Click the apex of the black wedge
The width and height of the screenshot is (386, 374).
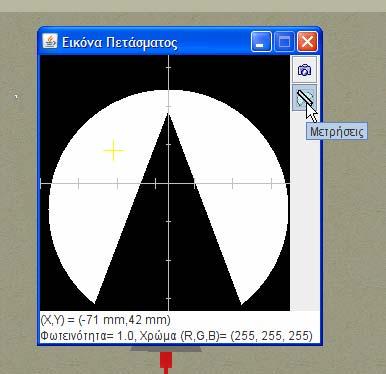(x=169, y=115)
